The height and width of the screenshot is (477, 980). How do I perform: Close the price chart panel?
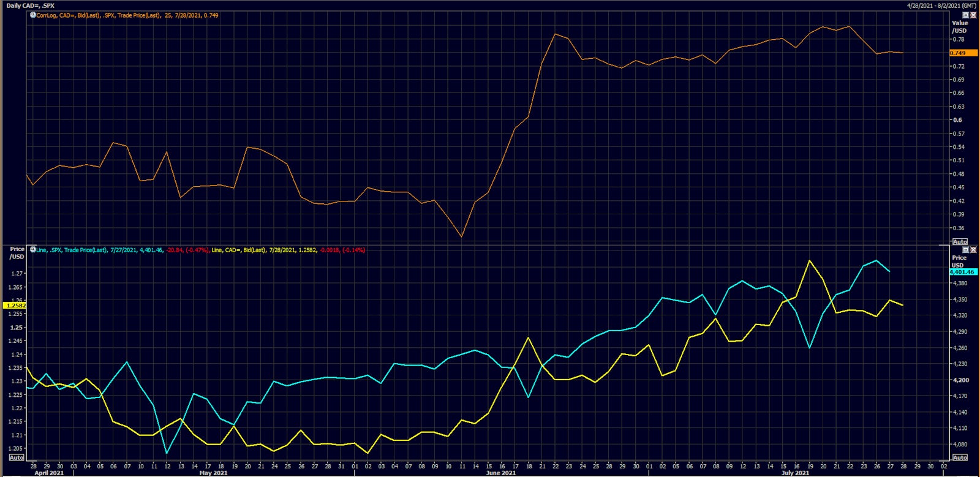click(973, 250)
